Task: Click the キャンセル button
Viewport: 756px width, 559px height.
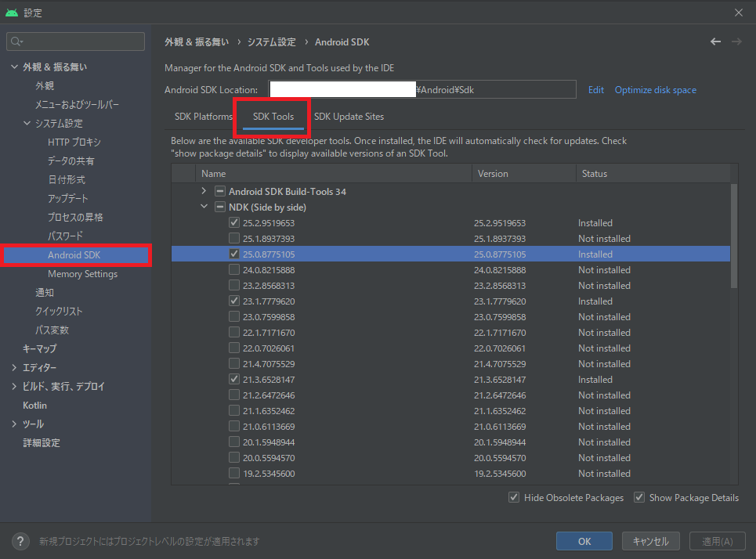Action: pyautogui.click(x=651, y=541)
